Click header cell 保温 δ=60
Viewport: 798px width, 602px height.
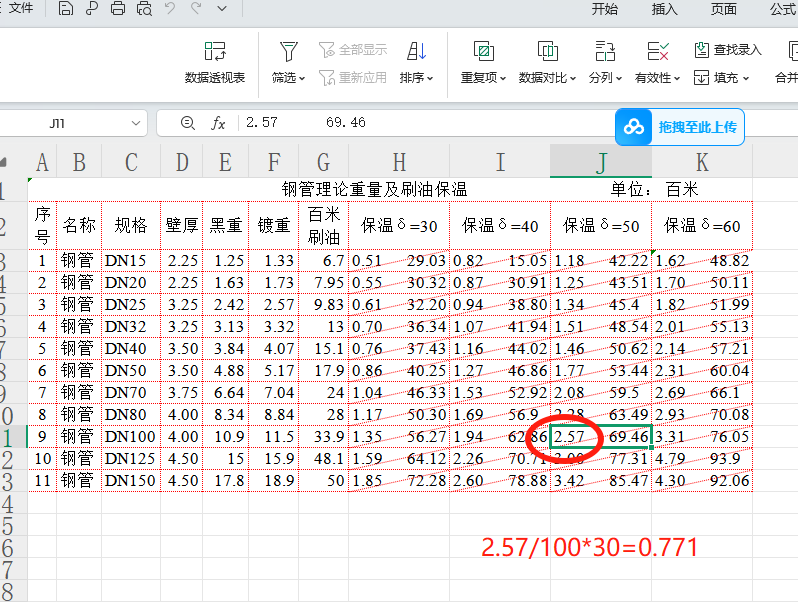(x=702, y=225)
